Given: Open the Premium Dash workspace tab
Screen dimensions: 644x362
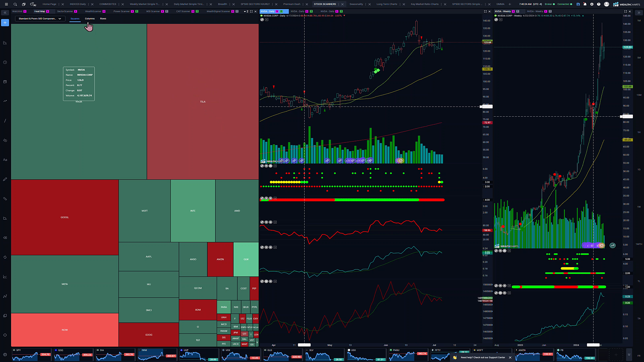Looking at the screenshot, I should 291,4.
